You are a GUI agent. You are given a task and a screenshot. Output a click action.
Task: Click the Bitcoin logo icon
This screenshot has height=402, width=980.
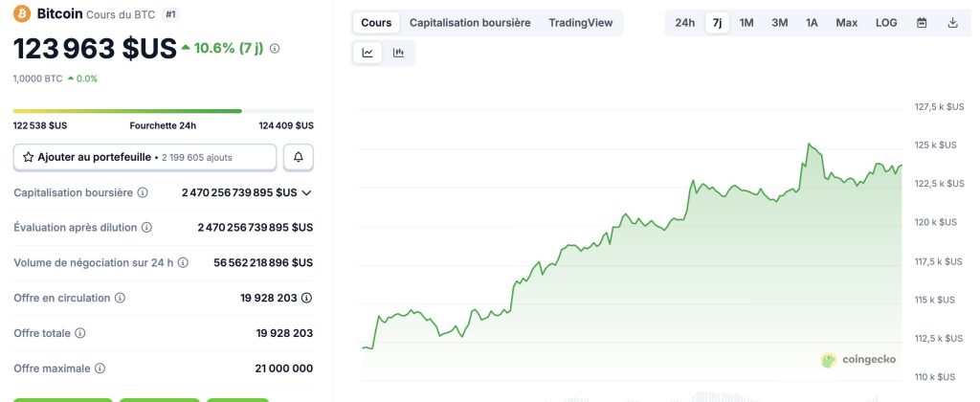[x=22, y=14]
